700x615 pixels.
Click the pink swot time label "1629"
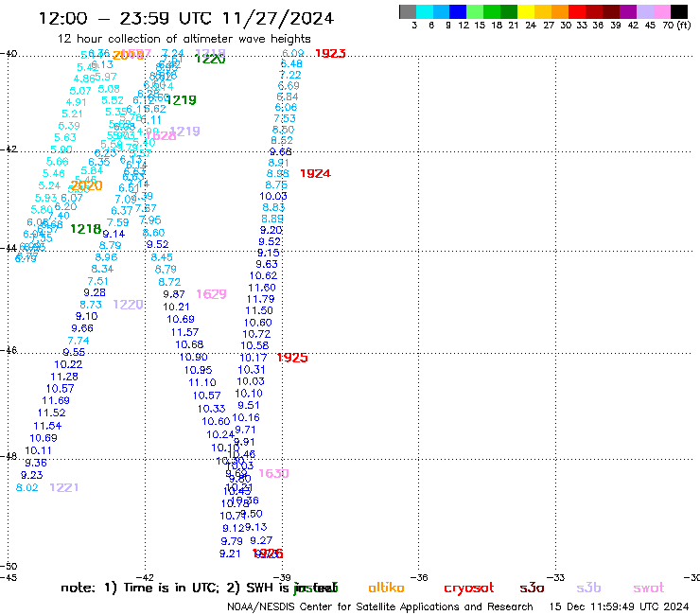tap(212, 294)
